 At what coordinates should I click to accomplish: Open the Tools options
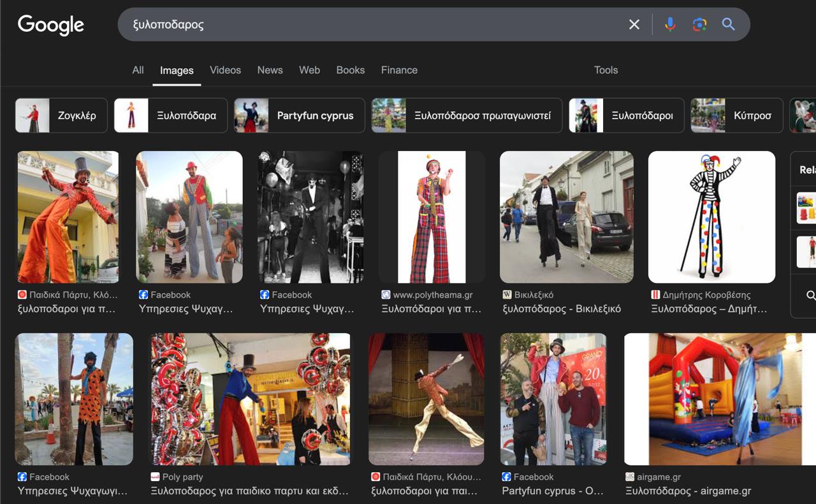(606, 70)
